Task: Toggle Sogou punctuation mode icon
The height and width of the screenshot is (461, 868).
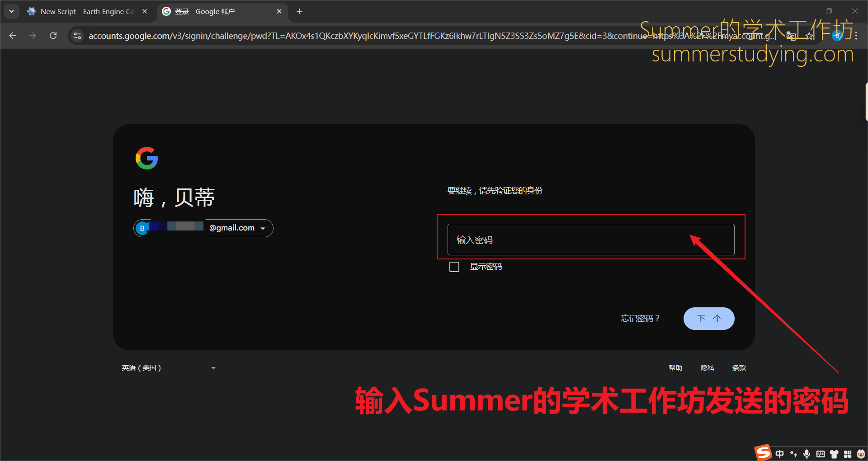Action: [x=793, y=454]
